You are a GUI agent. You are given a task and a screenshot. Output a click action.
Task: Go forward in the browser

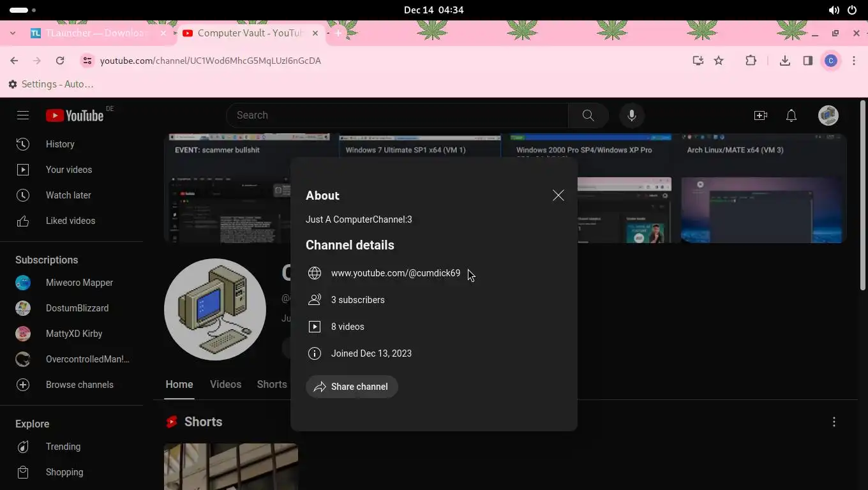pos(37,61)
